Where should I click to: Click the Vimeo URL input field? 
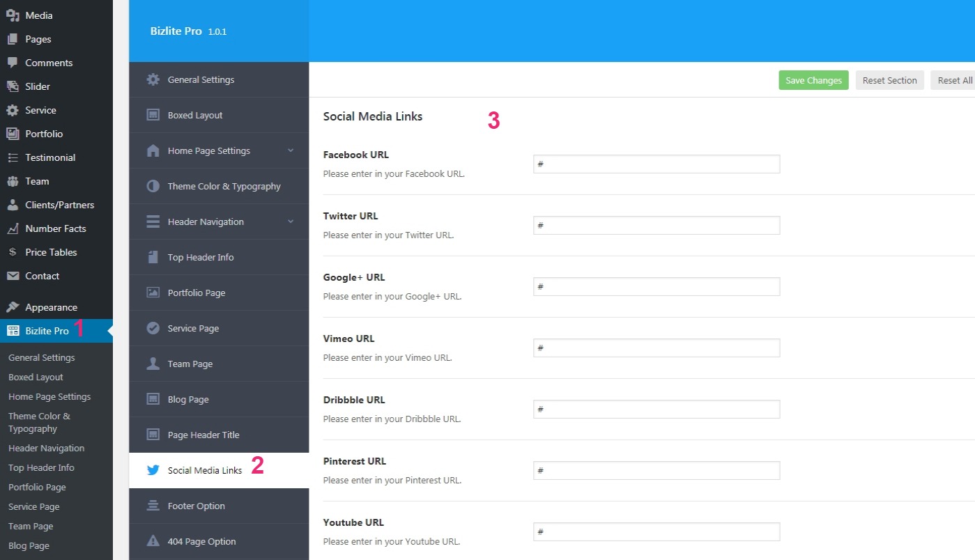pyautogui.click(x=657, y=348)
